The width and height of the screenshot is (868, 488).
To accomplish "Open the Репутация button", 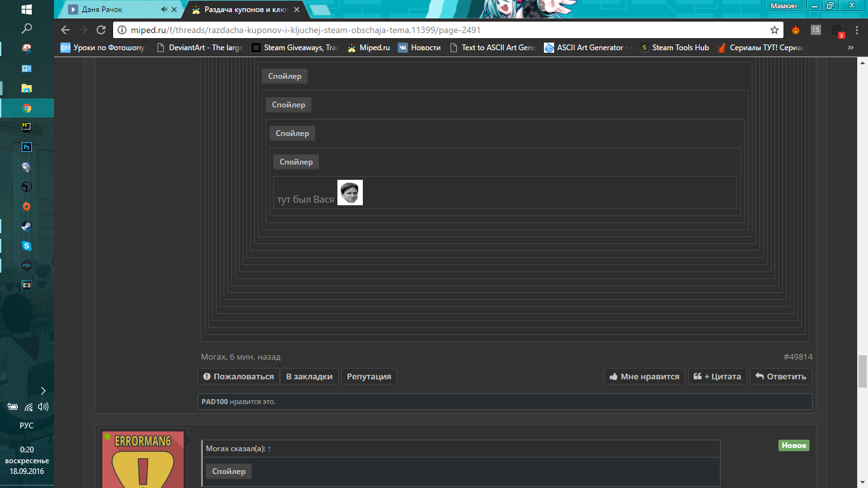I will coord(369,376).
